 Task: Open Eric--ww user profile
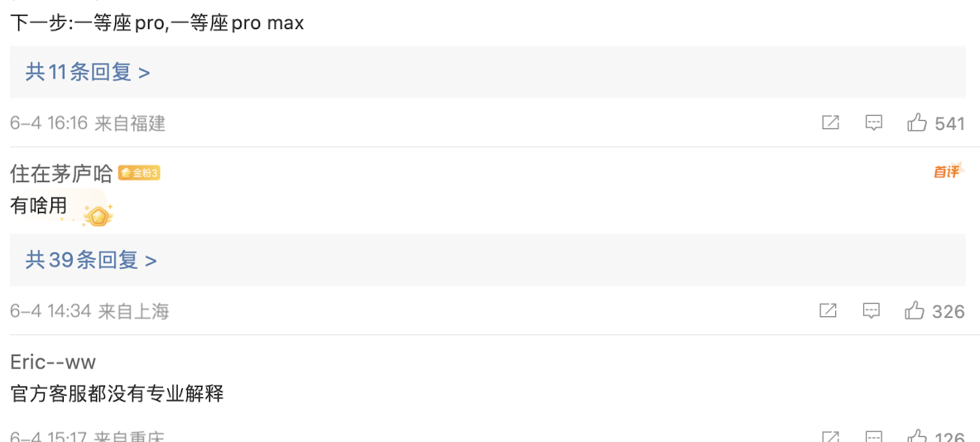[53, 362]
